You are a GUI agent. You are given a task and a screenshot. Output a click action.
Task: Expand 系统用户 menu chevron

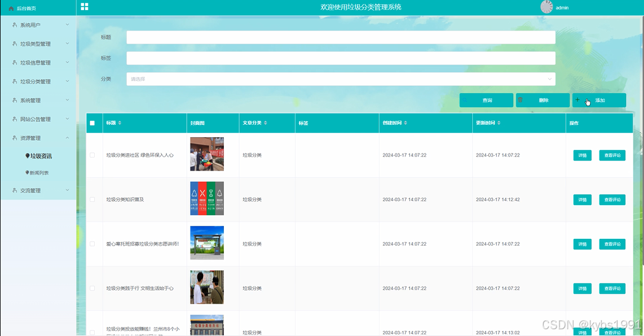pyautogui.click(x=67, y=25)
